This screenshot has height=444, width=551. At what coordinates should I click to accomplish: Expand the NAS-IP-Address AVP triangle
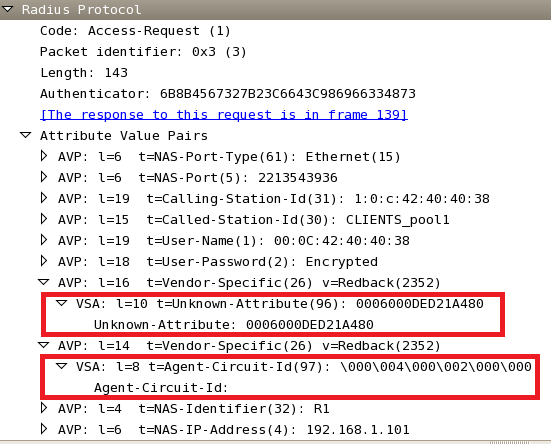click(44, 429)
